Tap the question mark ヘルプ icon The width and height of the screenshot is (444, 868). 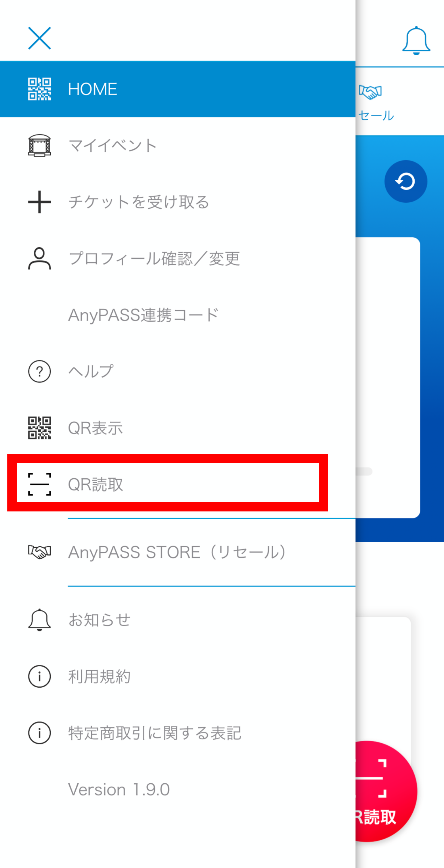point(39,371)
